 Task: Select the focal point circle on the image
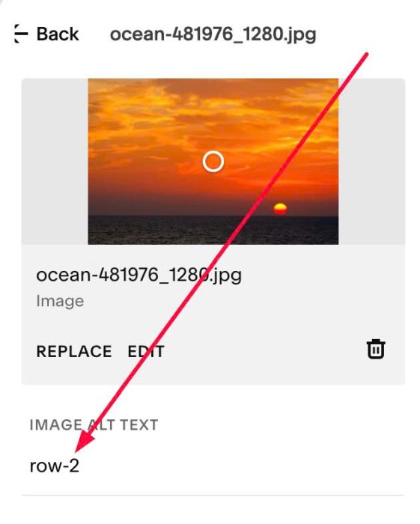point(213,162)
